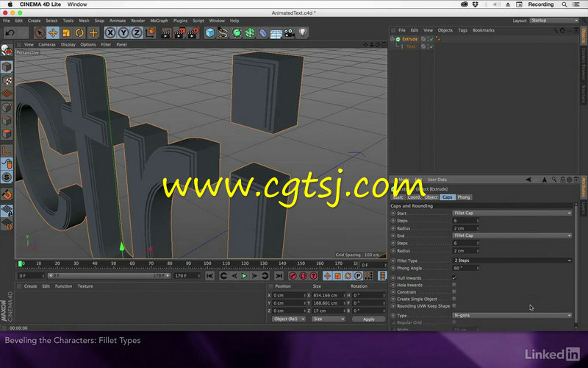The width and height of the screenshot is (588, 368).
Task: Open the array modeling objects icon
Action: (x=250, y=32)
